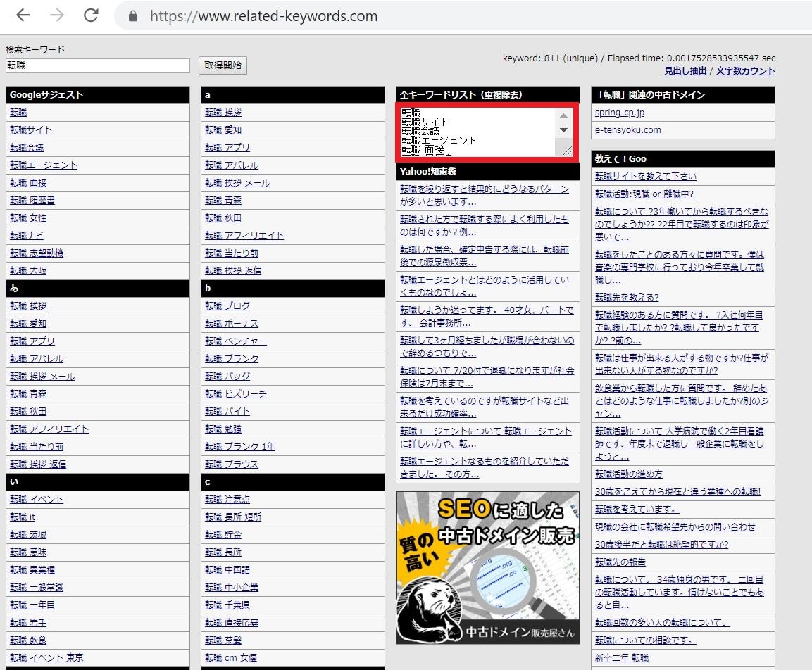The height and width of the screenshot is (670, 812).
Task: Open the 見出し抽出 link
Action: pyautogui.click(x=685, y=70)
